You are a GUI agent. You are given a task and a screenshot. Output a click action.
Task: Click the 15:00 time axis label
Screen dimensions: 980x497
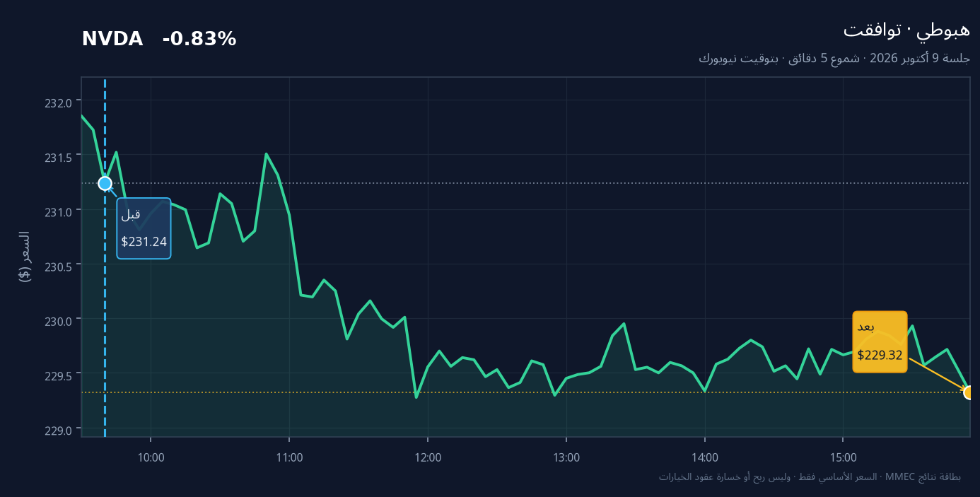[x=844, y=457]
